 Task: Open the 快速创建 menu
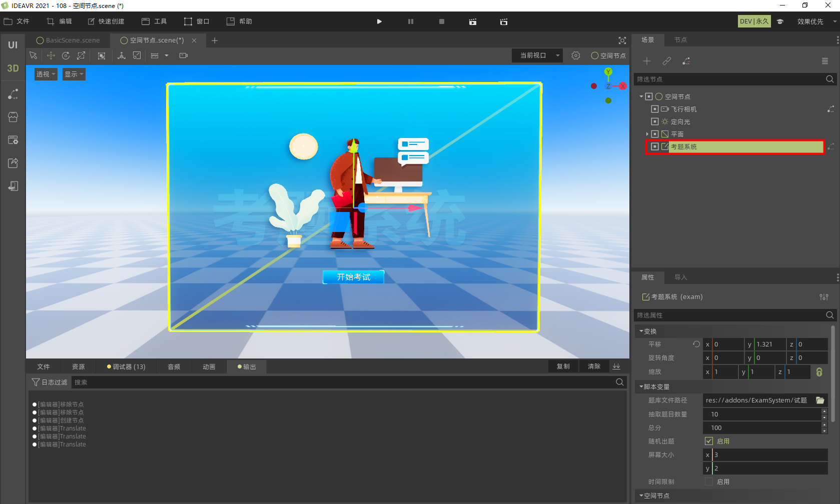pyautogui.click(x=106, y=21)
